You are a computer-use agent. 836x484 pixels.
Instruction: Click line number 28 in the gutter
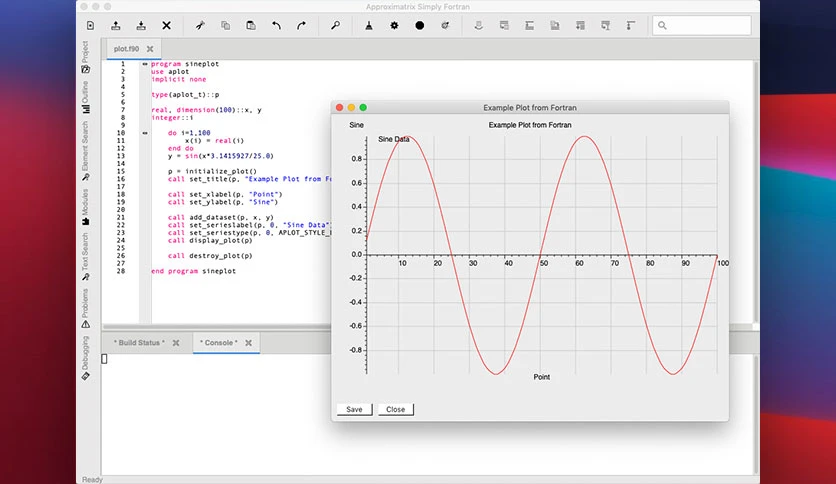[x=121, y=271]
